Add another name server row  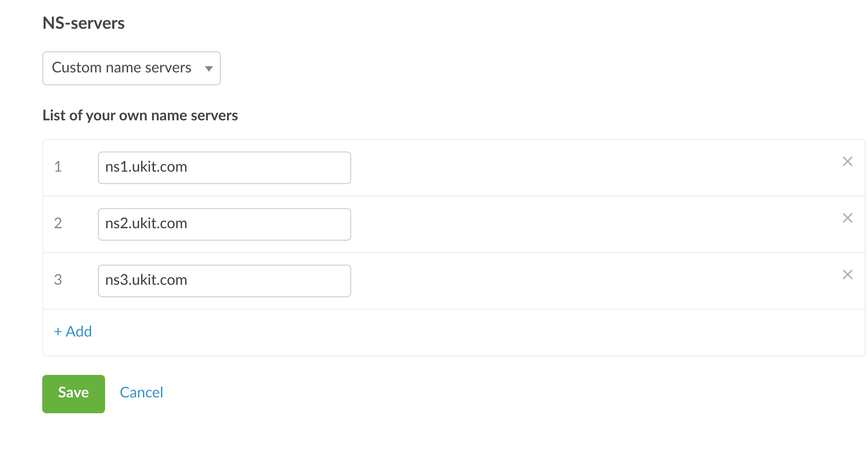[79, 332]
